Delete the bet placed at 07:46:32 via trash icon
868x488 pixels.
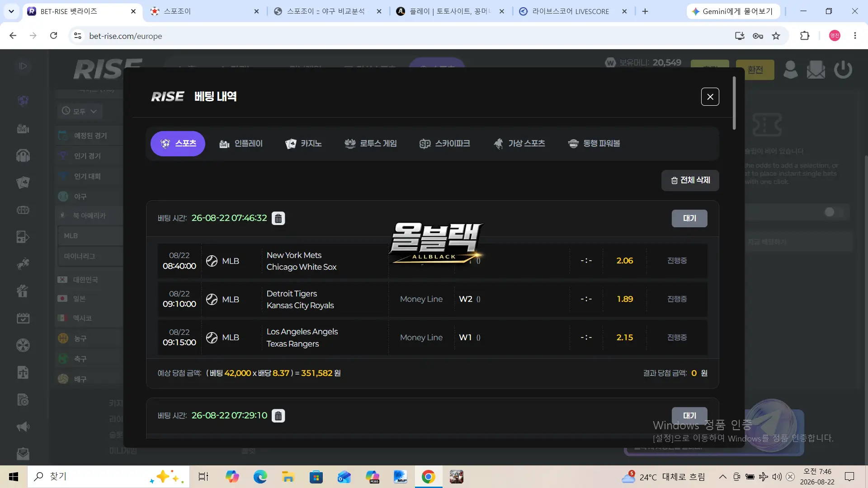[278, 218]
